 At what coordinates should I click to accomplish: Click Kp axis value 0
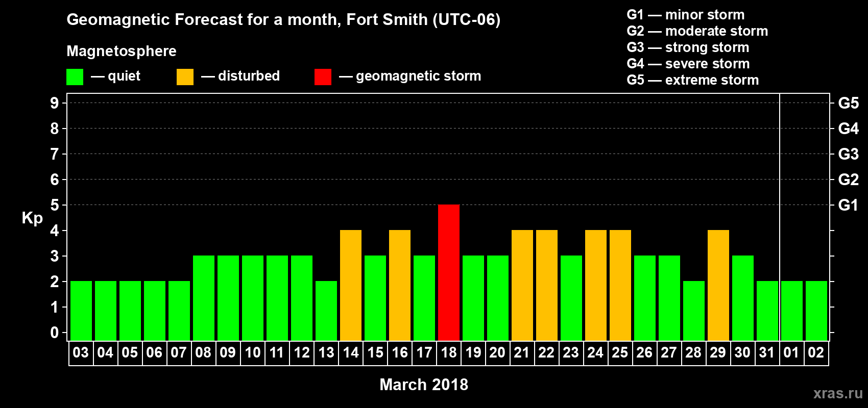[x=55, y=333]
